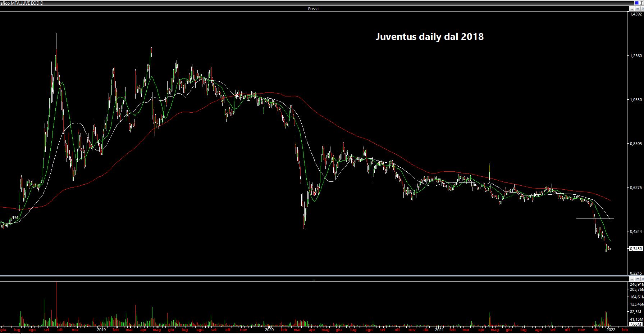The image size is (644, 334).
Task: Click the 1,2360 price axis label
Action: pyautogui.click(x=636, y=56)
